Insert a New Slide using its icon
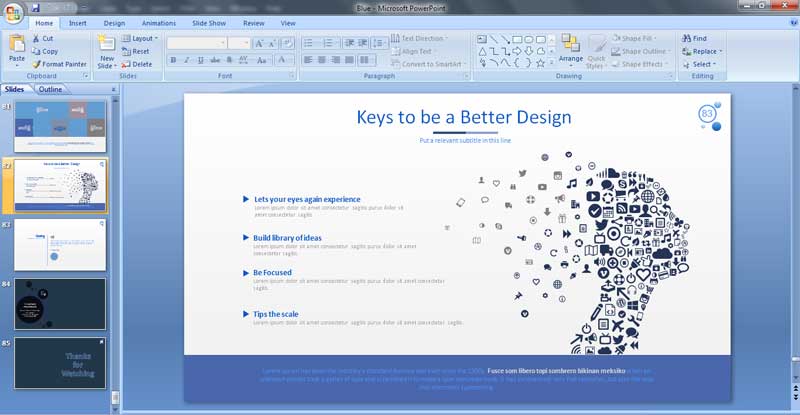The height and width of the screenshot is (415, 800). (107, 43)
